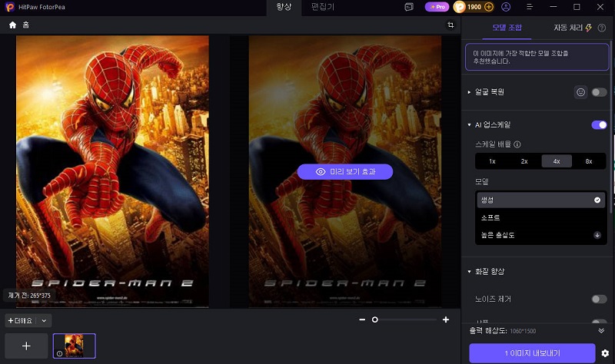The width and height of the screenshot is (615, 364).
Task: Click 1 이미지 내보내기 export button
Action: pos(532,353)
